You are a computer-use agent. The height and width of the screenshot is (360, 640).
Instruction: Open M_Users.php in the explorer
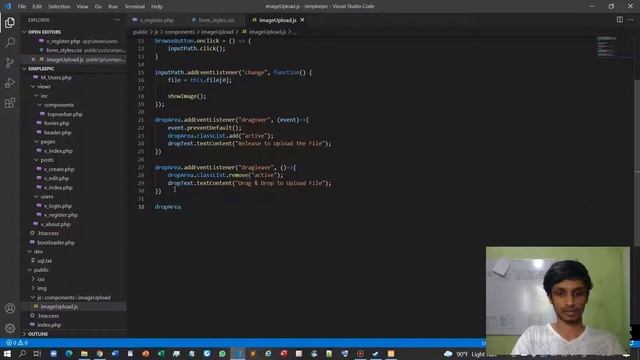pos(56,78)
